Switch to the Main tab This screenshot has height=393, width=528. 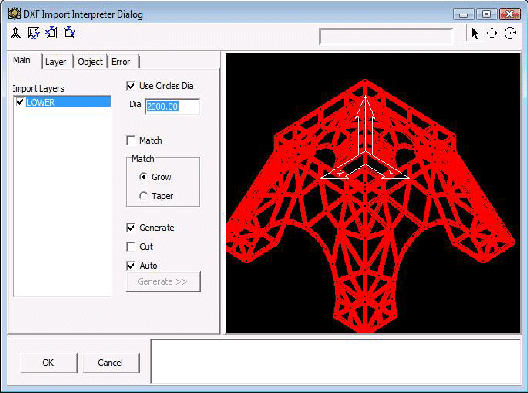coord(22,60)
